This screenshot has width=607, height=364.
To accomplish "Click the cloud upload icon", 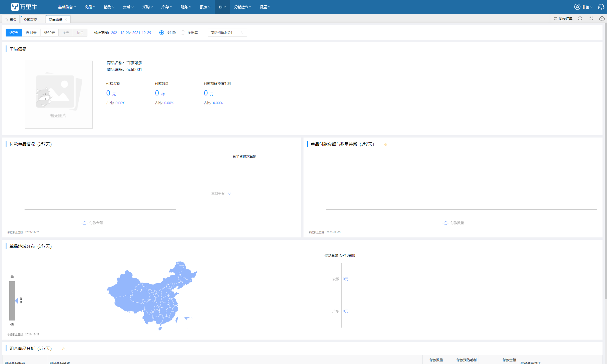I will pos(602,19).
